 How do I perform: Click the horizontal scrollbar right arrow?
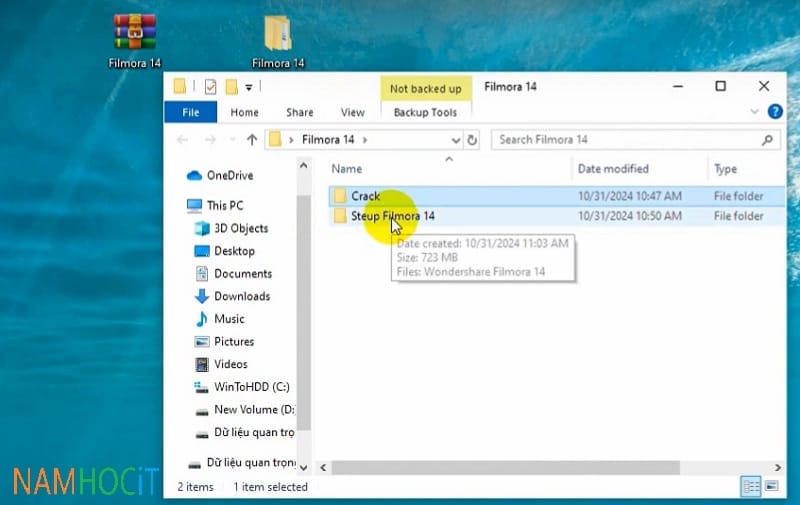(x=778, y=467)
